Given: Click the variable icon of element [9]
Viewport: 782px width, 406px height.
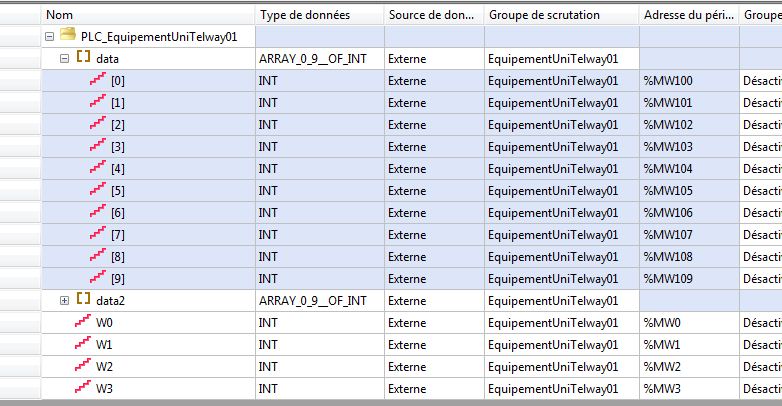Looking at the screenshot, I should click(98, 279).
